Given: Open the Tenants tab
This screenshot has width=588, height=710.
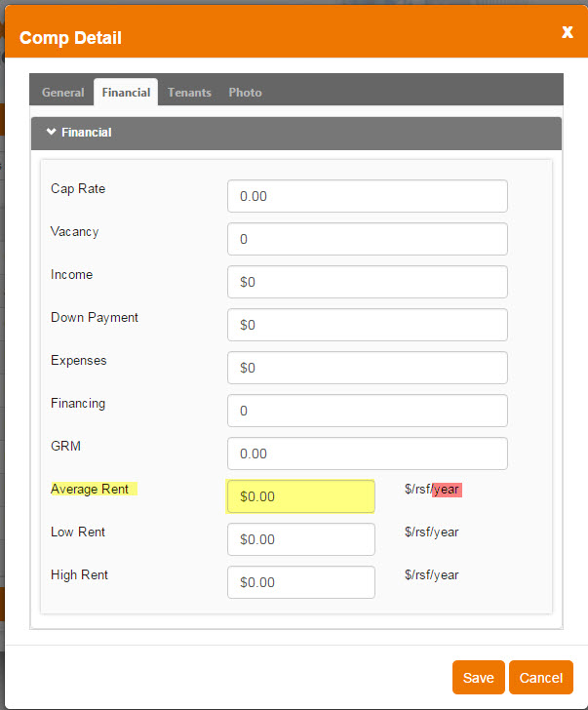Looking at the screenshot, I should pos(189,93).
